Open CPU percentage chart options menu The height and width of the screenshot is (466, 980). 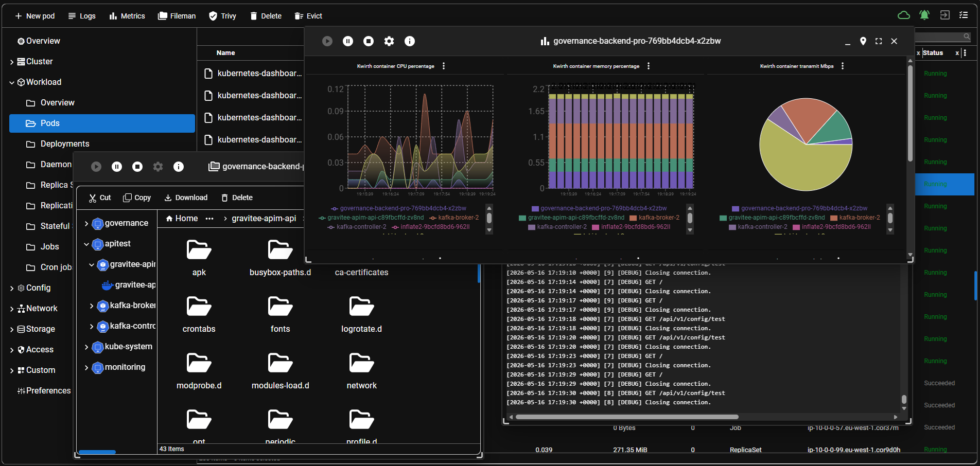click(x=444, y=66)
